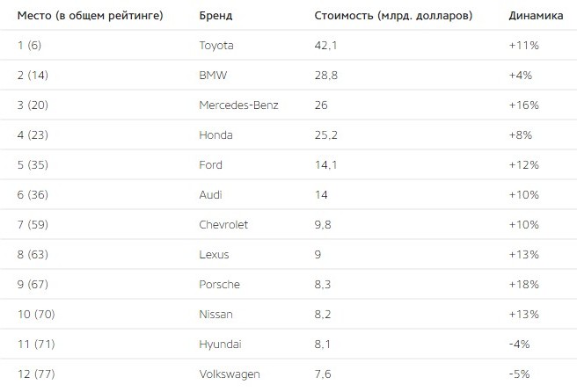The width and height of the screenshot is (577, 392).
Task: Click the BMW brand name
Action: coord(213,76)
